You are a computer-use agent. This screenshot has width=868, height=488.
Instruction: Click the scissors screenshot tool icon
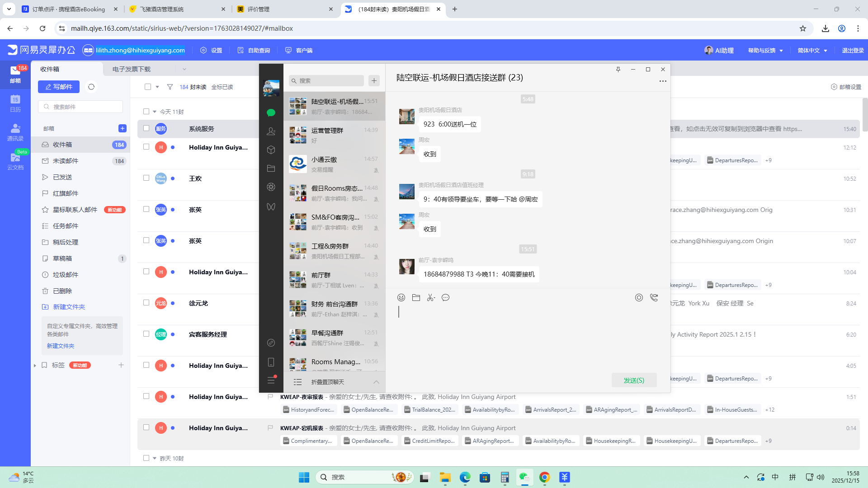coord(431,297)
